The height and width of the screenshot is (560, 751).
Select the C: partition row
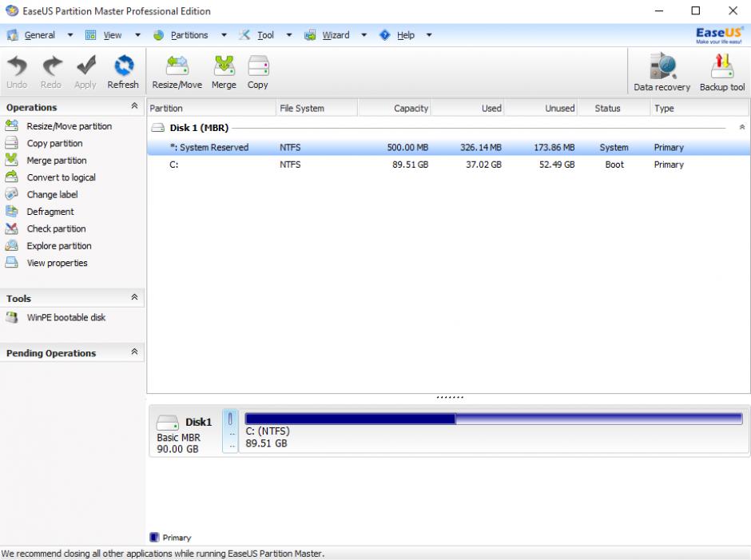[x=448, y=165]
